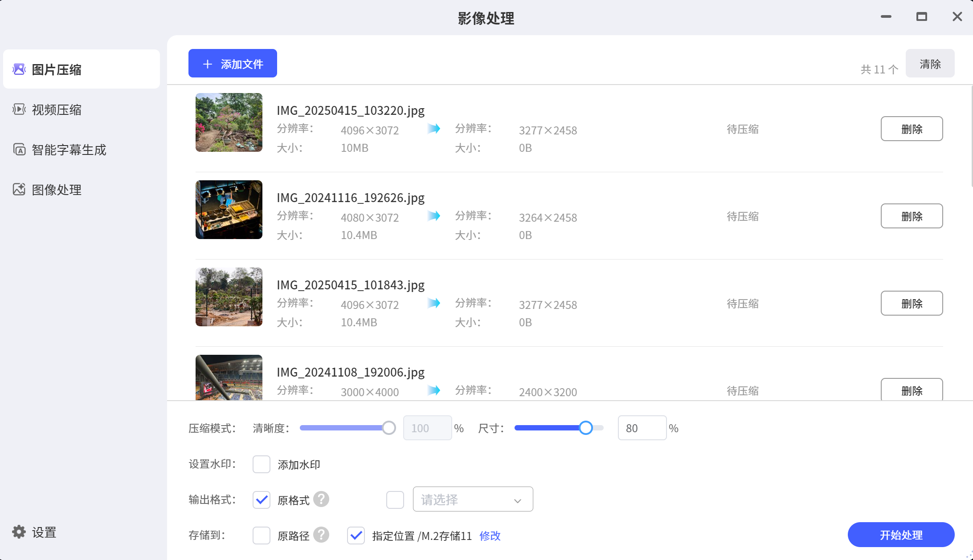Click the 修改 link for storage location

tap(490, 536)
